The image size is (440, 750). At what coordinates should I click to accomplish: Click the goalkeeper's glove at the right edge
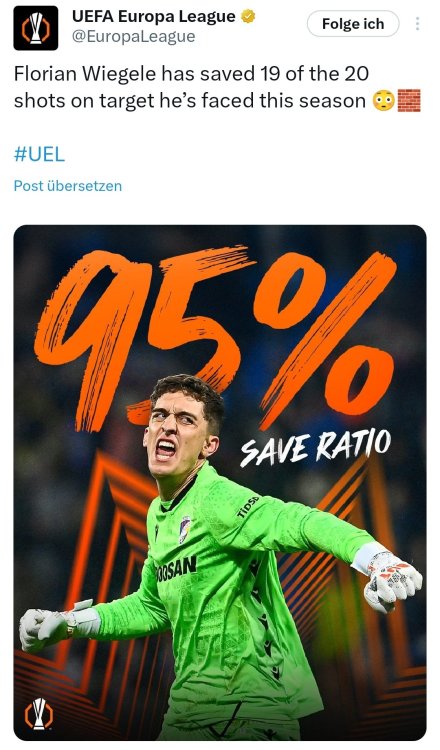coord(392,578)
